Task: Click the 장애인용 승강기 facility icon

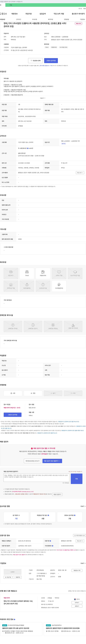Action: coord(33,326)
